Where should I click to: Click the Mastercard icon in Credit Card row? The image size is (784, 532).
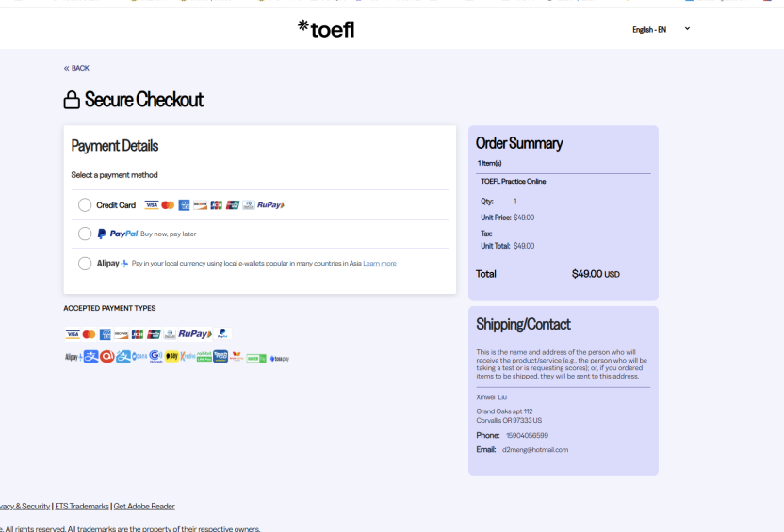(168, 205)
